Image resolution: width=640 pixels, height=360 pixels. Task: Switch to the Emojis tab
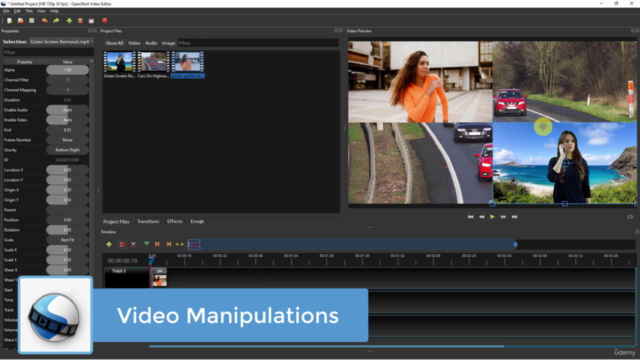[197, 221]
